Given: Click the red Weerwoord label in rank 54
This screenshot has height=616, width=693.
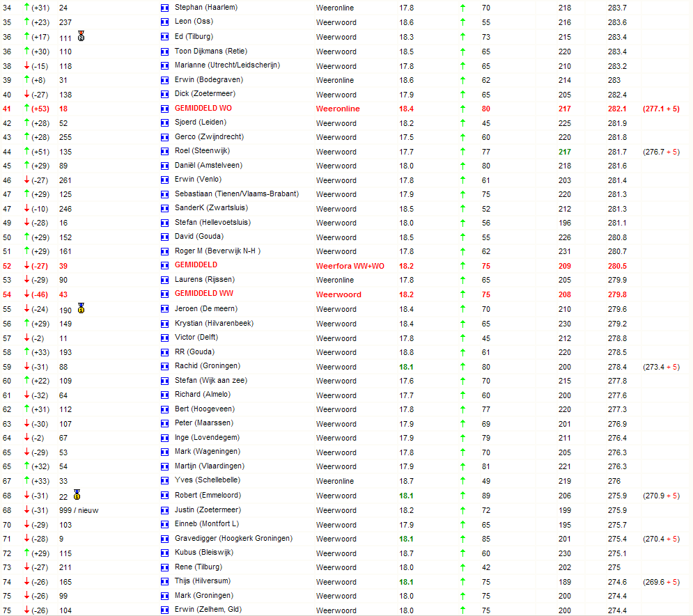Looking at the screenshot, I should (x=338, y=294).
